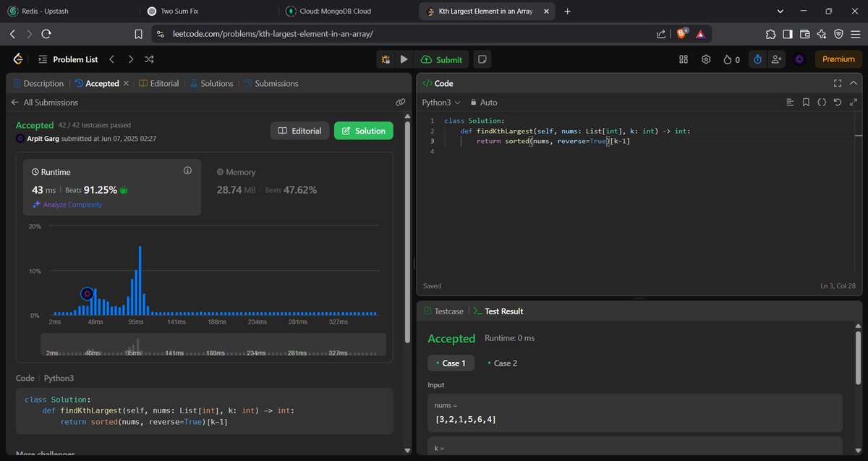Maximize the Code panel icon

(x=838, y=83)
